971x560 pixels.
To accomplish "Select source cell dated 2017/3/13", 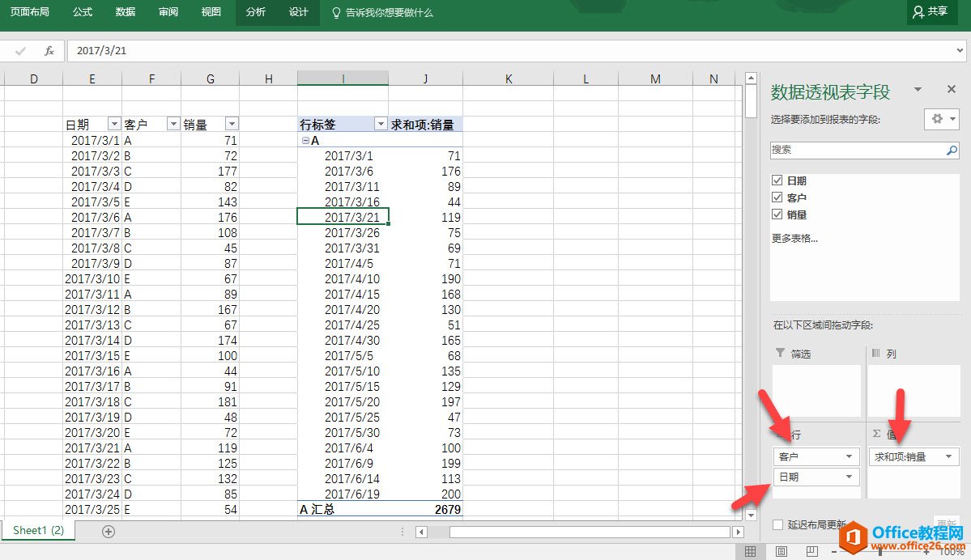I will click(x=92, y=325).
